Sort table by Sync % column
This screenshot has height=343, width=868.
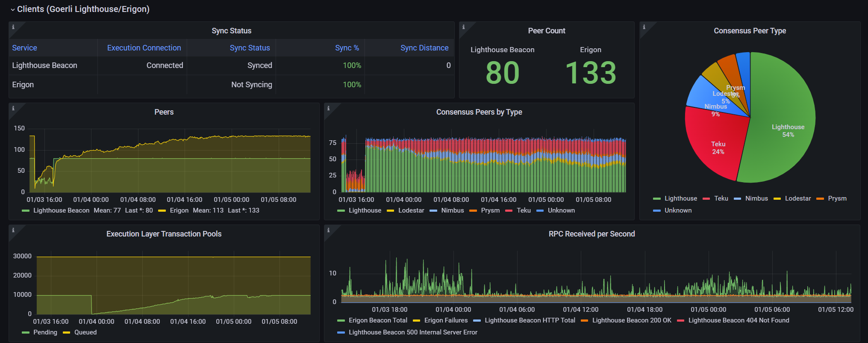pyautogui.click(x=347, y=48)
